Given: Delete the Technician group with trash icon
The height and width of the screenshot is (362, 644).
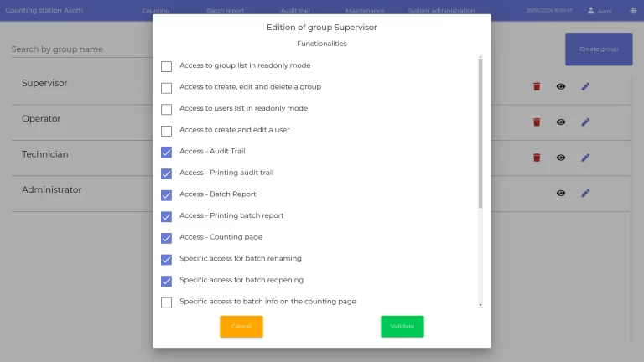Looking at the screenshot, I should pos(537,157).
